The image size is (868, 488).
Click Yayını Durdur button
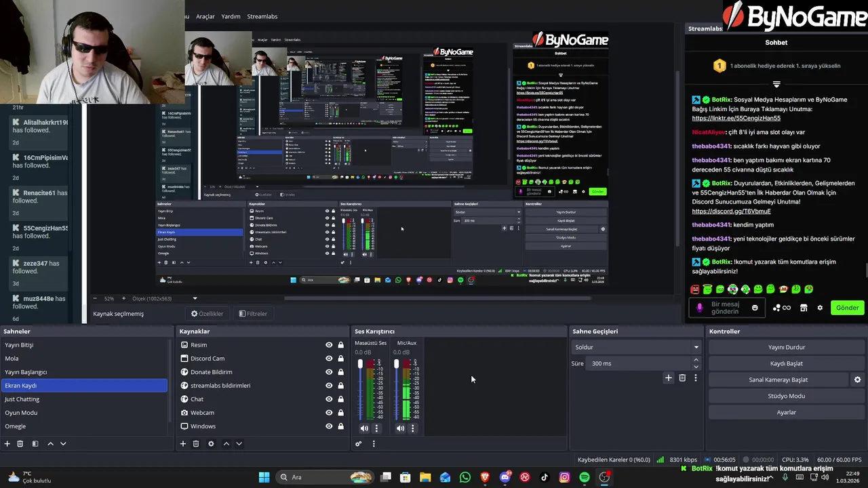coord(786,347)
